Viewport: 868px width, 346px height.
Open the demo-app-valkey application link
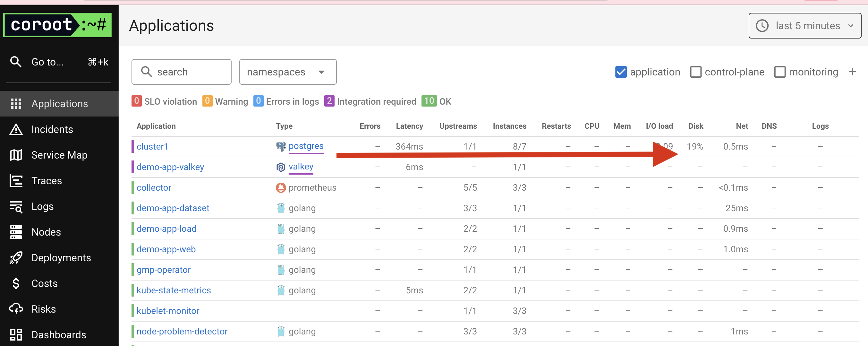pyautogui.click(x=170, y=167)
